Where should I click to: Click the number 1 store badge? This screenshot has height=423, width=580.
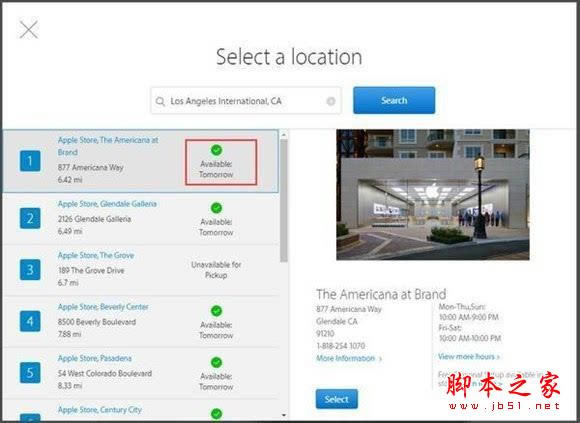tap(30, 161)
